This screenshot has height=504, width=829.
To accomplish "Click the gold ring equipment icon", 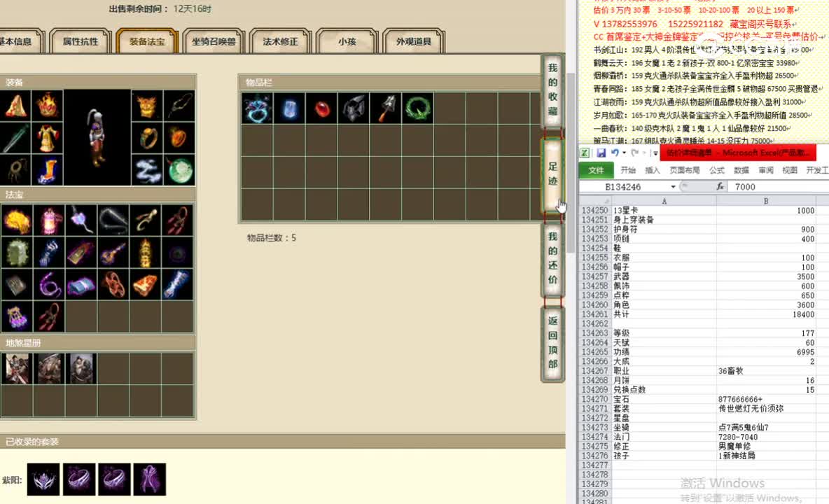I will [x=147, y=138].
